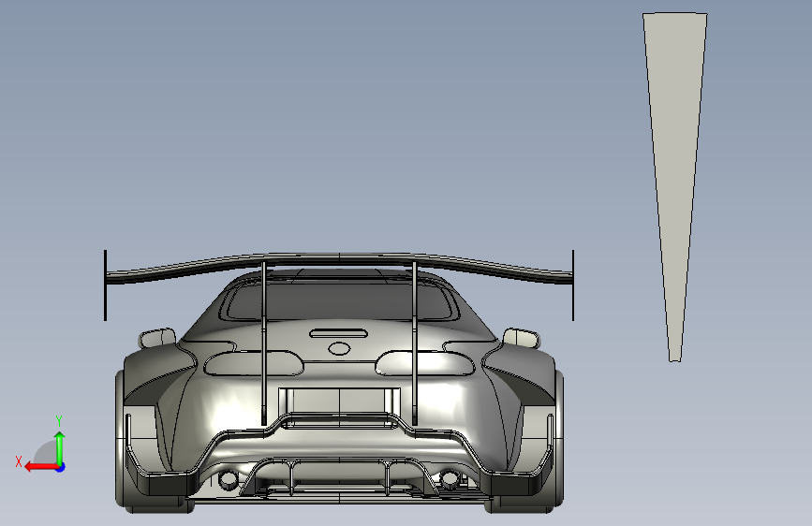The image size is (812, 526).
Task: Select the left wing support strut
Action: pos(263,343)
